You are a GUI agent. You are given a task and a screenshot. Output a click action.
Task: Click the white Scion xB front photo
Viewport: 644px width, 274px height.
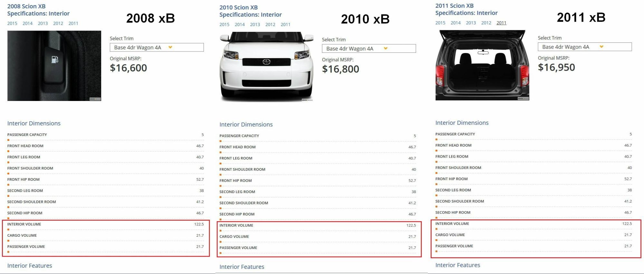click(x=266, y=67)
